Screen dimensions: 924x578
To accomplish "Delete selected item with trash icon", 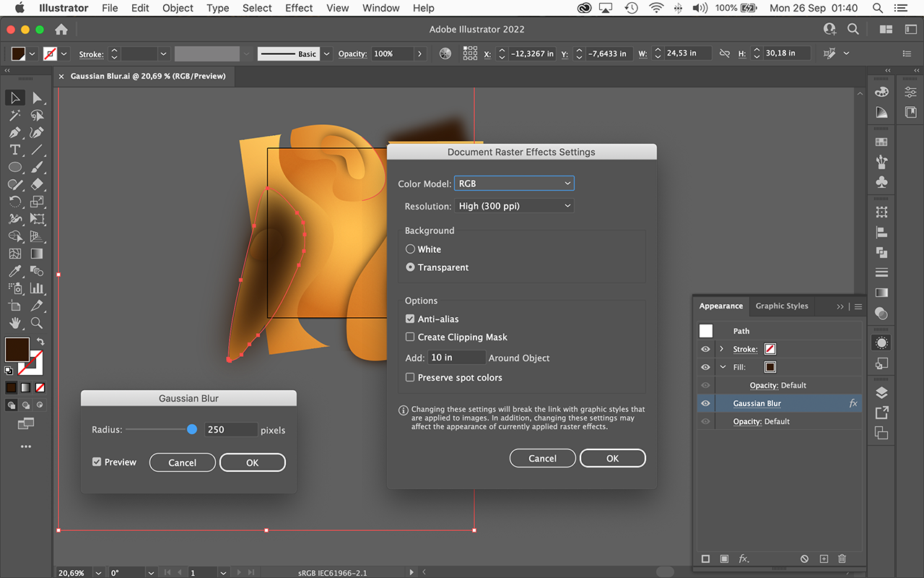I will 842,559.
